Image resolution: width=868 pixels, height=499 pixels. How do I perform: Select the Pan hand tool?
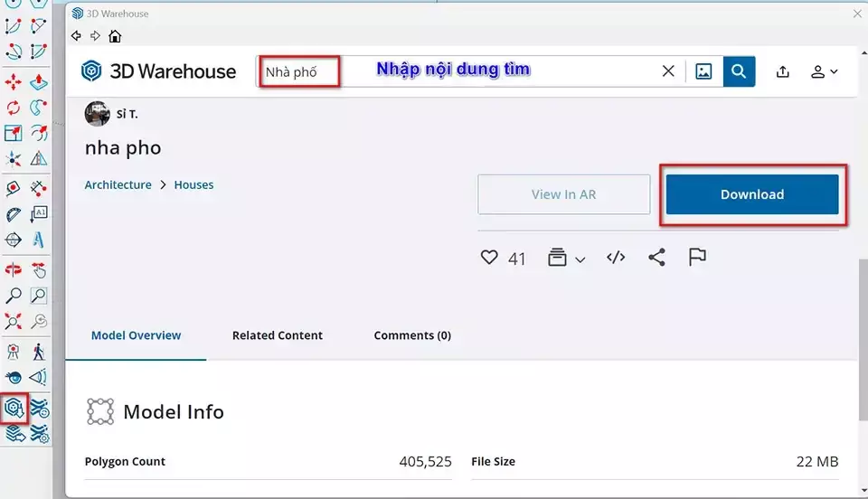[x=38, y=270]
